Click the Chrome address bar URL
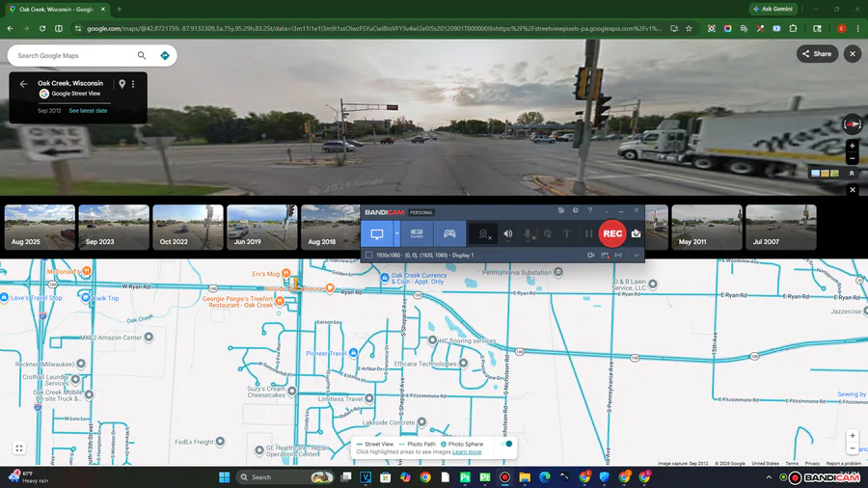This screenshot has height=488, width=868. click(373, 28)
